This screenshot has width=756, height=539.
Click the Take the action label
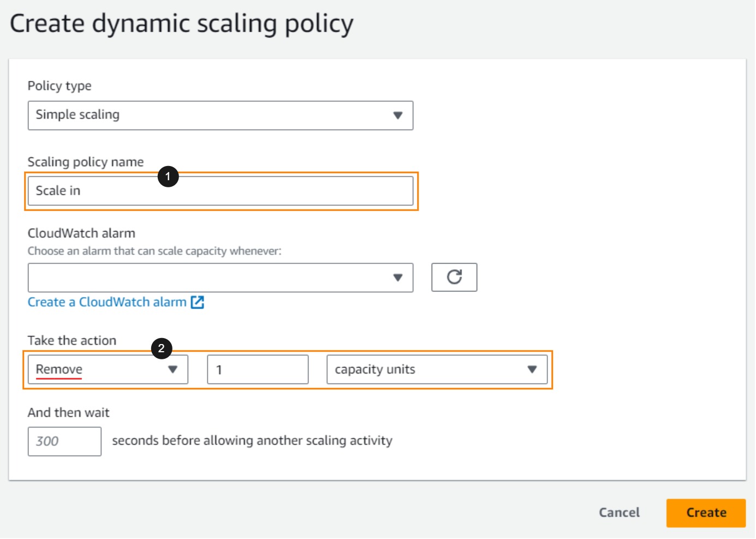[x=72, y=341]
